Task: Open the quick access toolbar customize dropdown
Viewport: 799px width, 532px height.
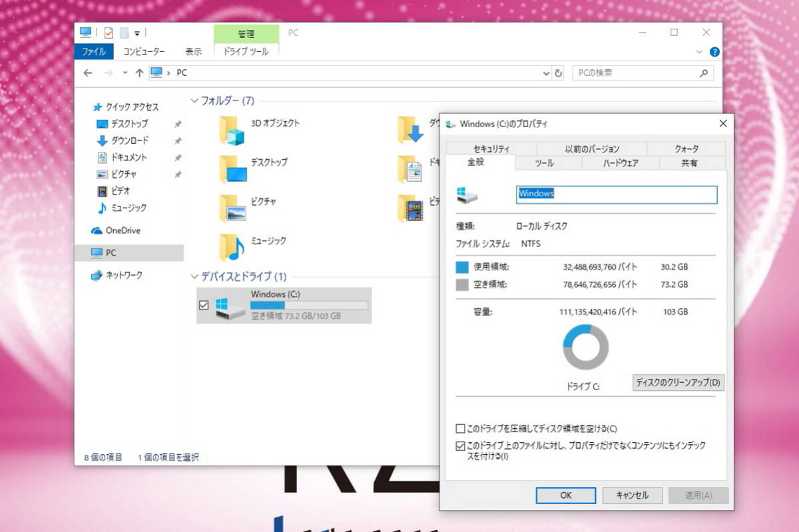Action: pyautogui.click(x=137, y=33)
